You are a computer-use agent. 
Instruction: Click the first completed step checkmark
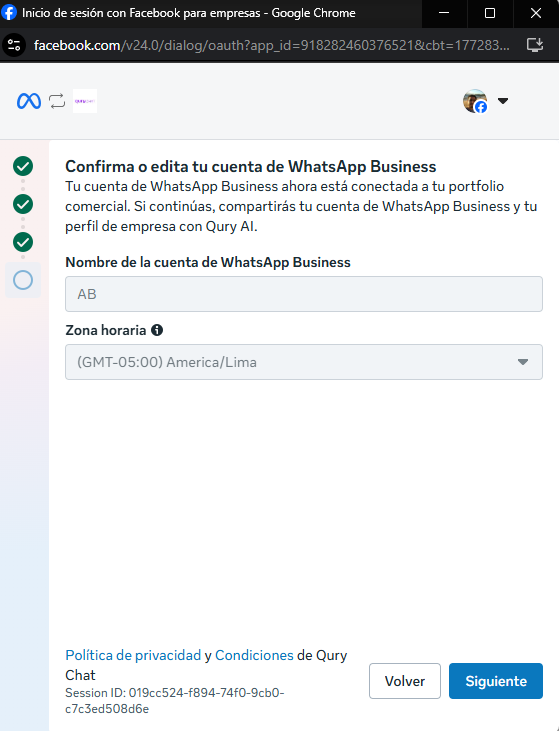click(x=23, y=166)
